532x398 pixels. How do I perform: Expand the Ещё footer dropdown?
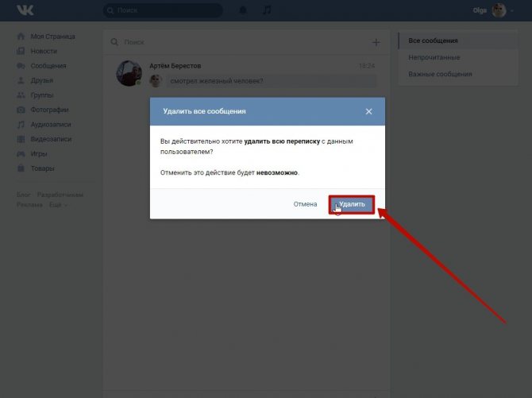coord(58,205)
